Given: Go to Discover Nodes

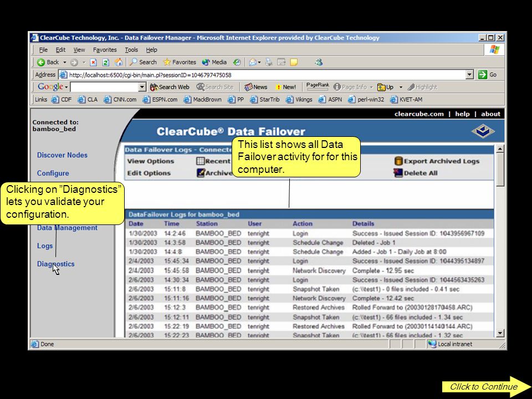Looking at the screenshot, I should tap(62, 155).
